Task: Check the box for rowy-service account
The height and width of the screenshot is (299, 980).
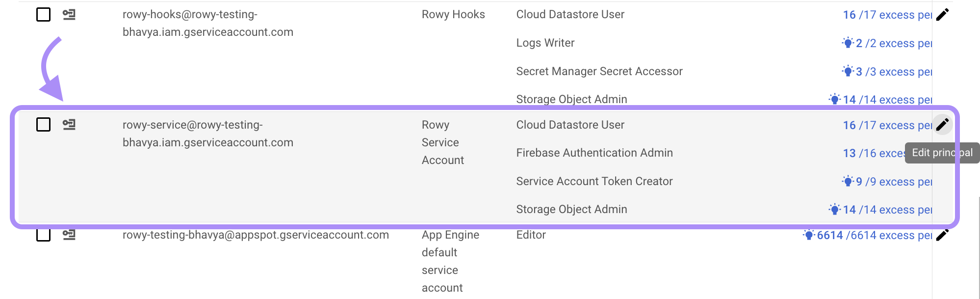Action: tap(44, 125)
